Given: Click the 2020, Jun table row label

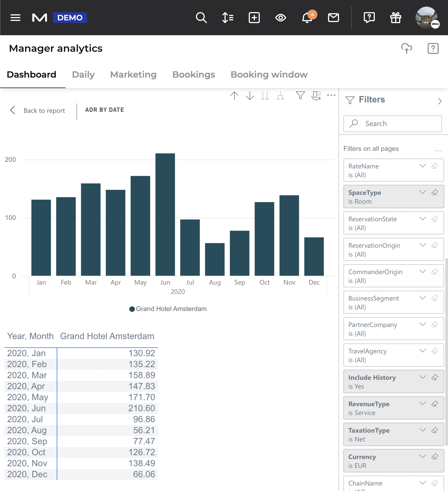Looking at the screenshot, I should click(x=26, y=408).
